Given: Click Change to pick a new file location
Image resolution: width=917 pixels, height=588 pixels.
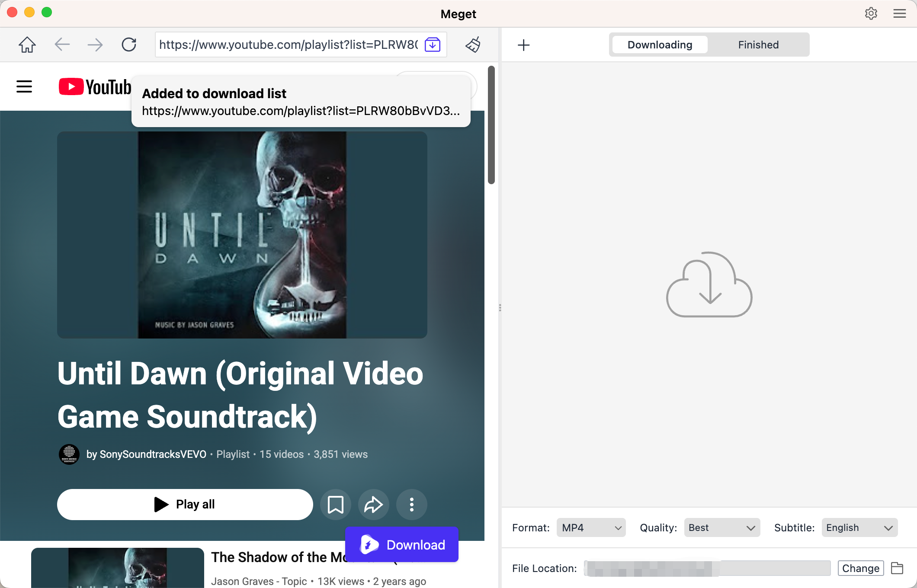Looking at the screenshot, I should click(x=860, y=568).
